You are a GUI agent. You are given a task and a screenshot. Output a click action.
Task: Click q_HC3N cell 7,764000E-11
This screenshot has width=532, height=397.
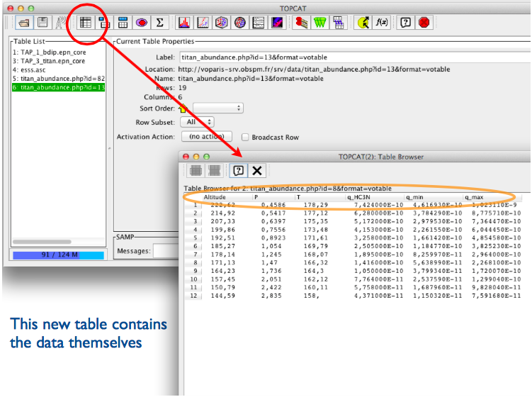(379, 279)
